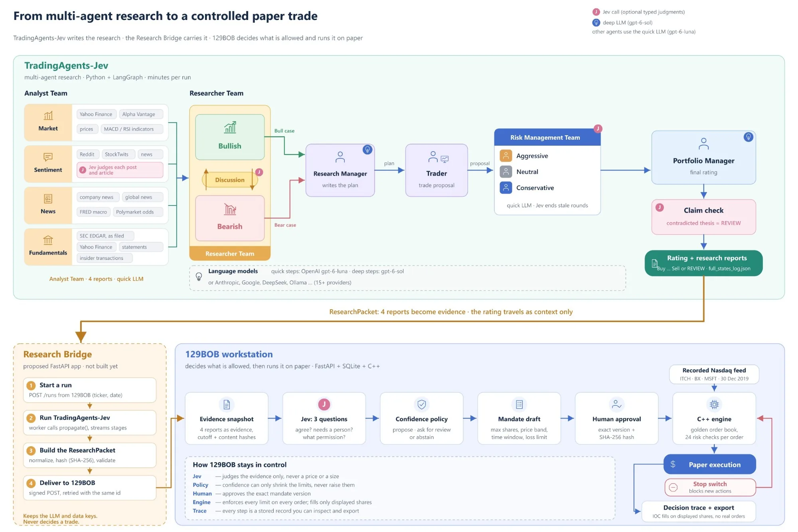Click the Confidence policy shield icon
The height and width of the screenshot is (532, 798).
coord(422,404)
